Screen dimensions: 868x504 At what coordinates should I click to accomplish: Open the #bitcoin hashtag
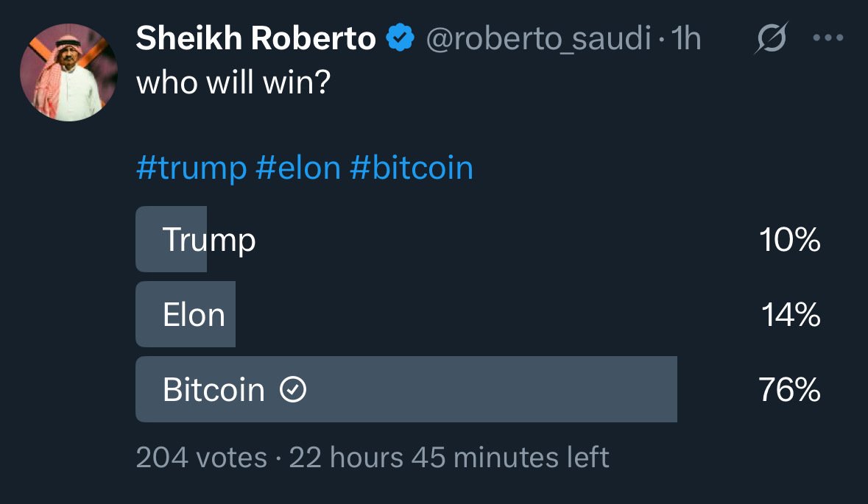coord(412,168)
